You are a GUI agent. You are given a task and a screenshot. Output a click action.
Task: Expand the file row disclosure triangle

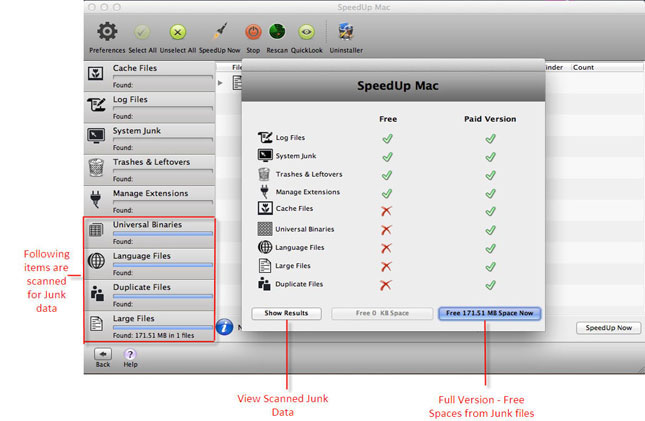[x=220, y=83]
